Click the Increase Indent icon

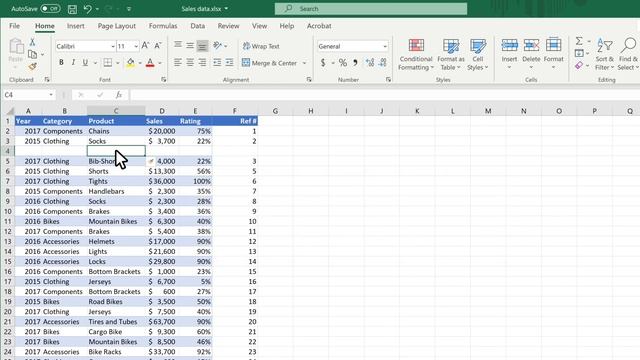click(x=229, y=62)
